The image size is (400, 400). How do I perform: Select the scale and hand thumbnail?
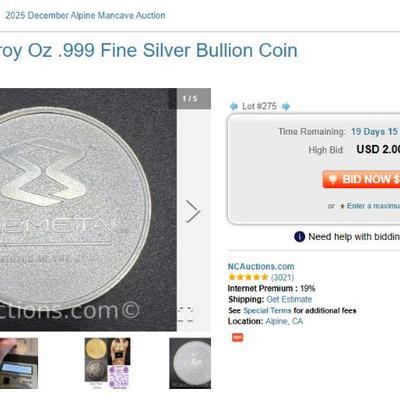19,363
